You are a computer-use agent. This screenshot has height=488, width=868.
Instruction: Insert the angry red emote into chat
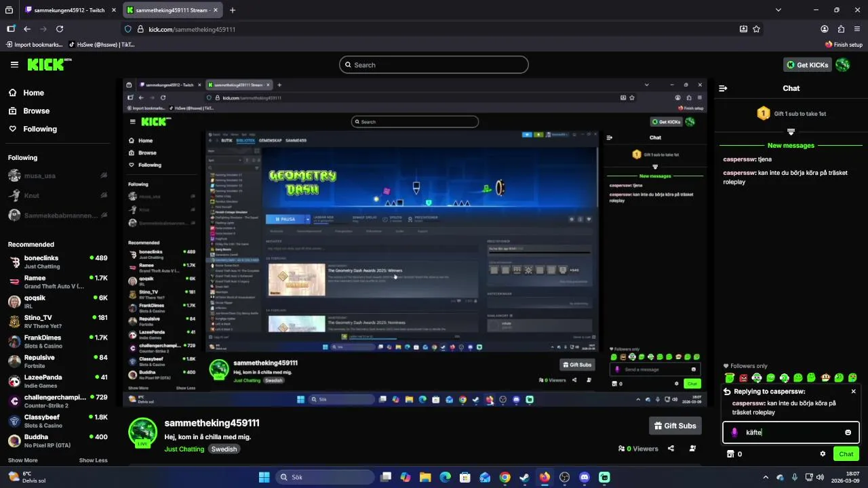(x=743, y=378)
